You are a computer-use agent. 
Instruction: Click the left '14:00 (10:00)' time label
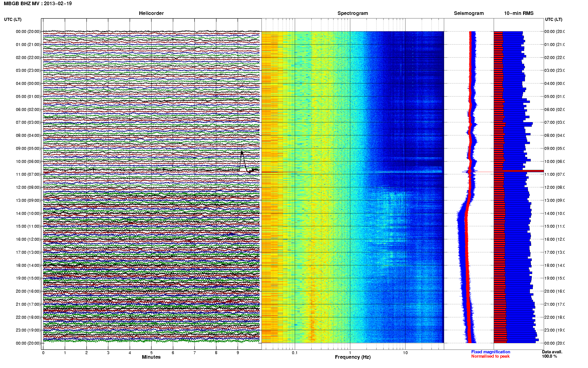coord(28,213)
